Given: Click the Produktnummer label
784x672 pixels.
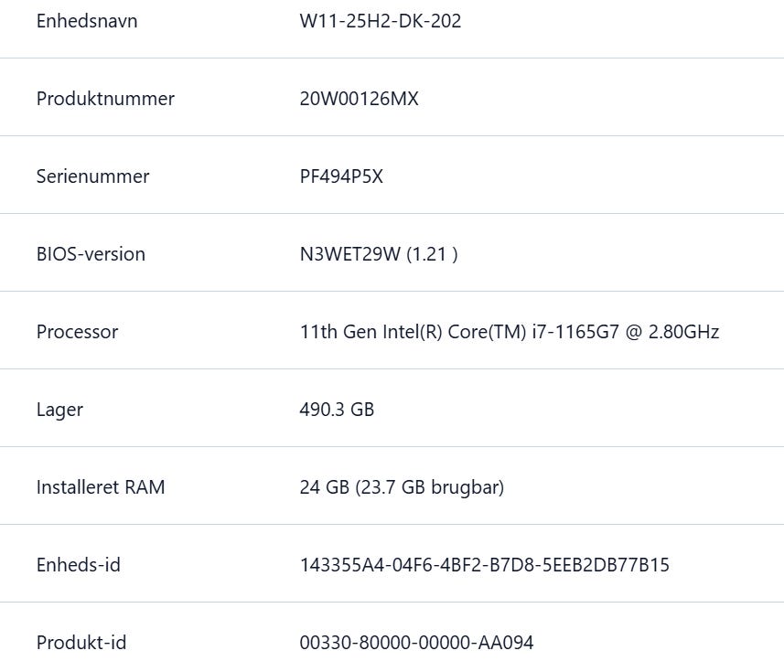Looking at the screenshot, I should pyautogui.click(x=105, y=99).
